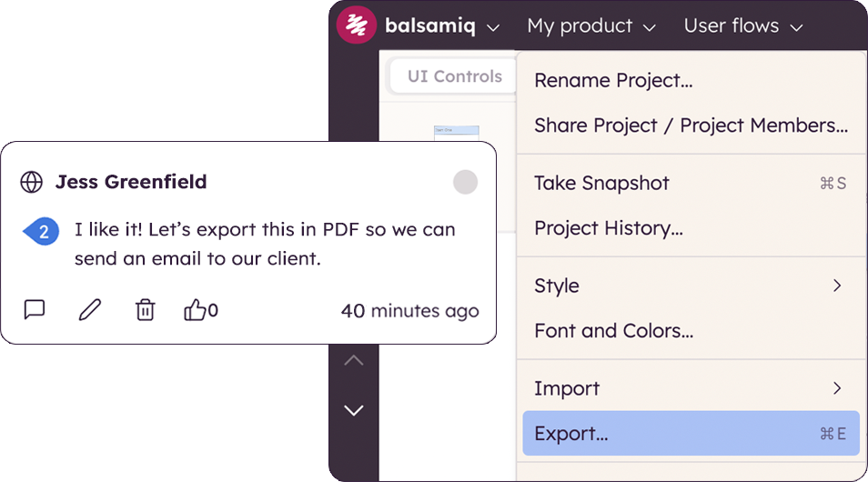Click the blue comment marker numbered 2
Viewport: 868px width, 482px height.
click(x=42, y=232)
